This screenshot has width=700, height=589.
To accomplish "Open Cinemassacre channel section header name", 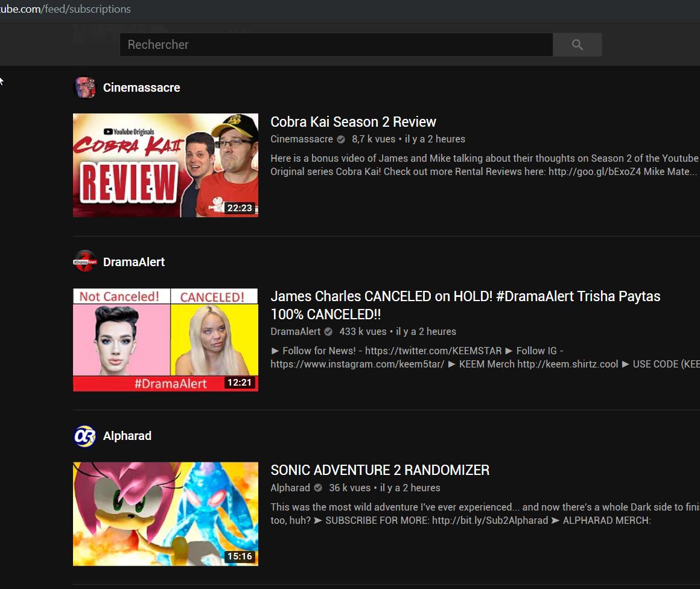I will [x=142, y=88].
